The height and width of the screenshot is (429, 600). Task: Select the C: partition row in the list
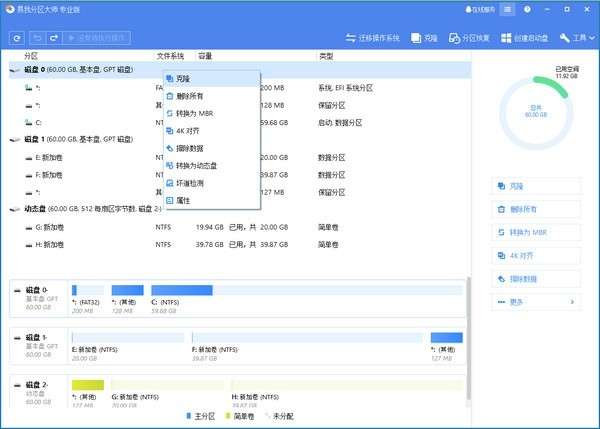[240, 123]
